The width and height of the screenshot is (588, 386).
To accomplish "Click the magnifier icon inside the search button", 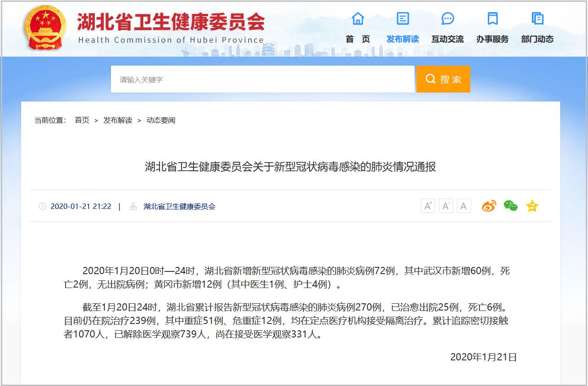I will coord(430,79).
